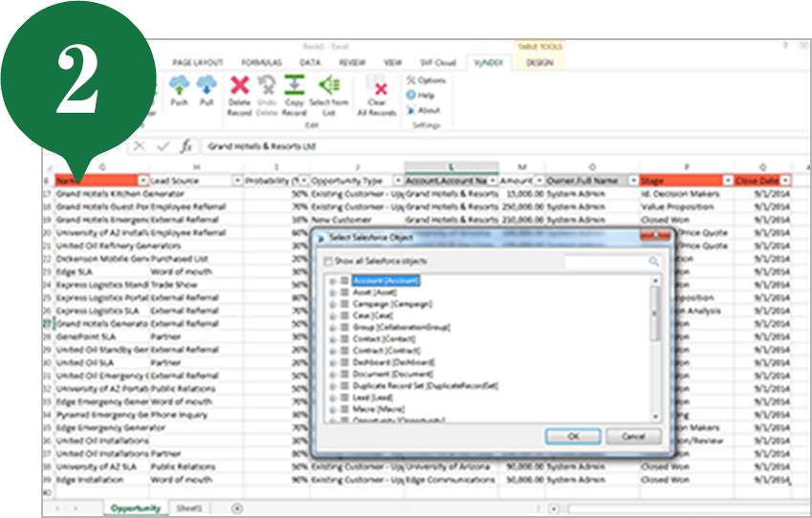Open the Name column filter dropdown
Screen dimensions: 812x518
click(143, 181)
